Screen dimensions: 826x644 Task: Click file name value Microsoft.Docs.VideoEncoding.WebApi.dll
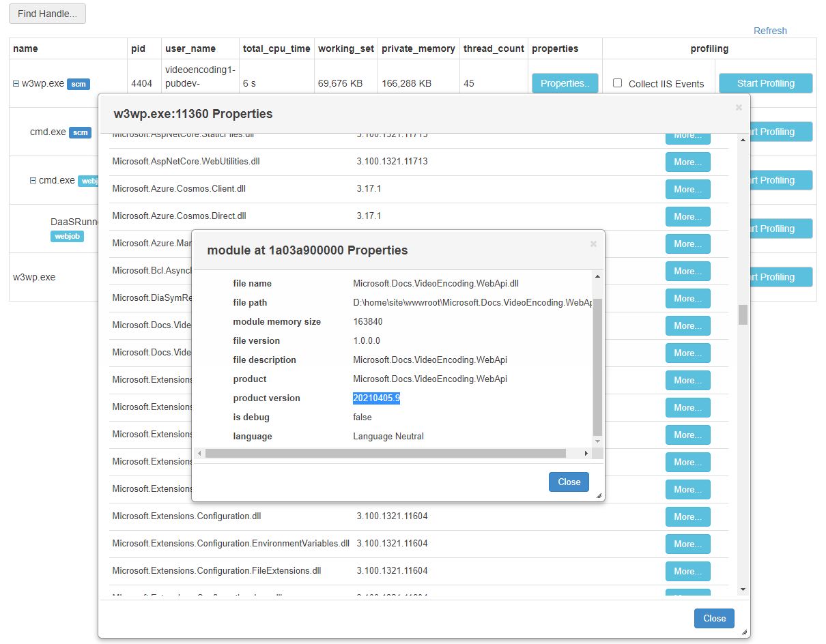(x=436, y=283)
